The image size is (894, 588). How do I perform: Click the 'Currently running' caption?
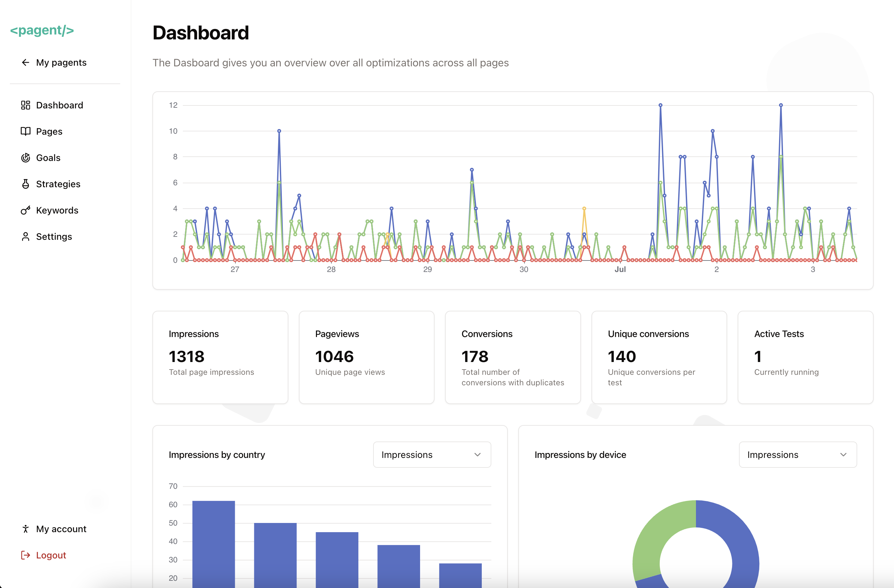click(787, 372)
